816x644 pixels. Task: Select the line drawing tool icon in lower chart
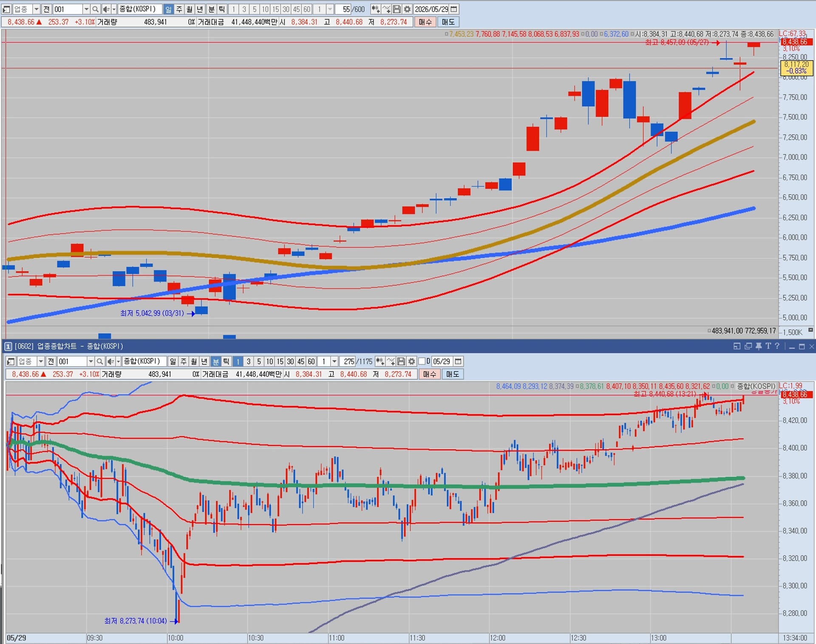point(391,362)
